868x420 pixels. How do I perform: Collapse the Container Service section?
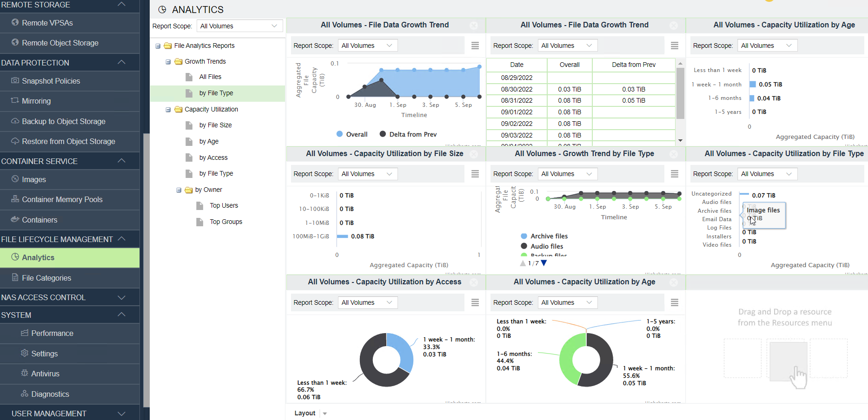pyautogui.click(x=121, y=161)
